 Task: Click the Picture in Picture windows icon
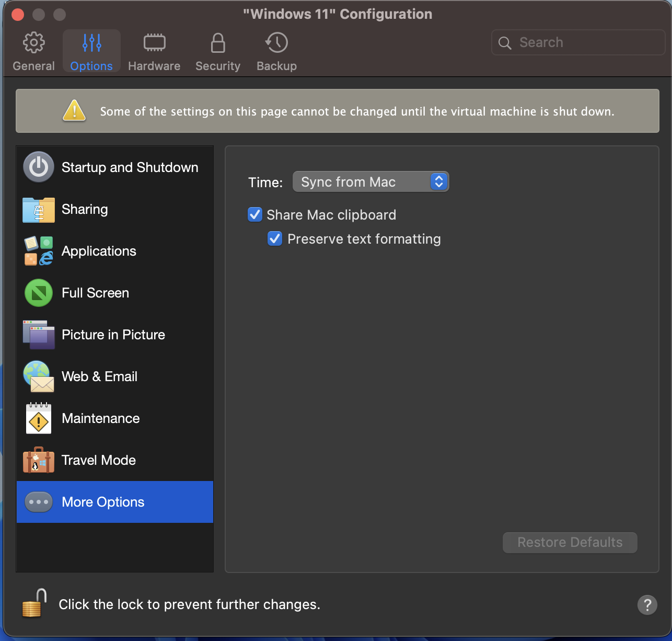39,335
